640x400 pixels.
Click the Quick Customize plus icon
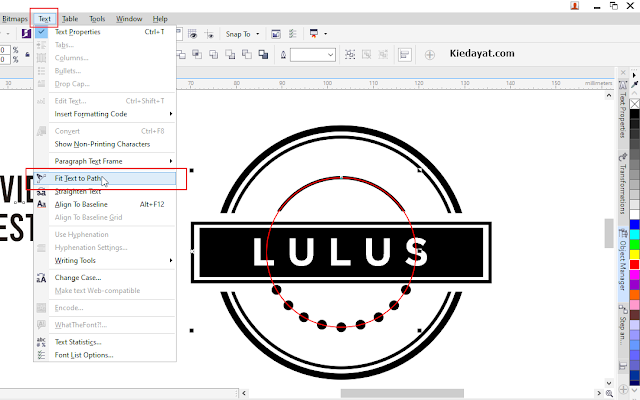(429, 55)
